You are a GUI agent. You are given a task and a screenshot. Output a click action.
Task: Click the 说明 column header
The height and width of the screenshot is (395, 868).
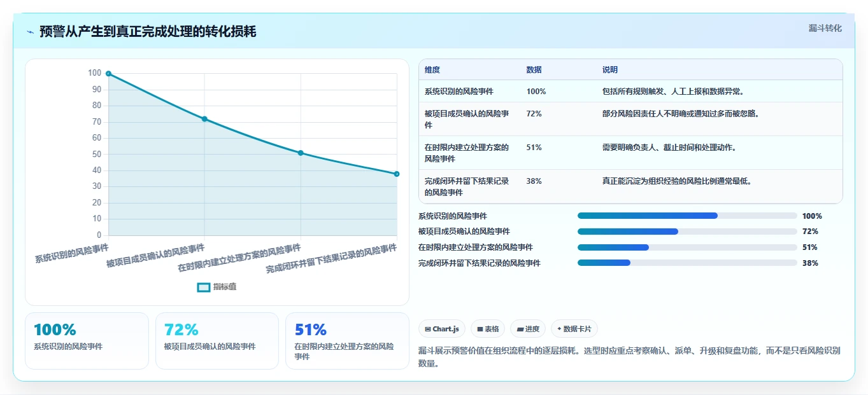[x=610, y=70]
